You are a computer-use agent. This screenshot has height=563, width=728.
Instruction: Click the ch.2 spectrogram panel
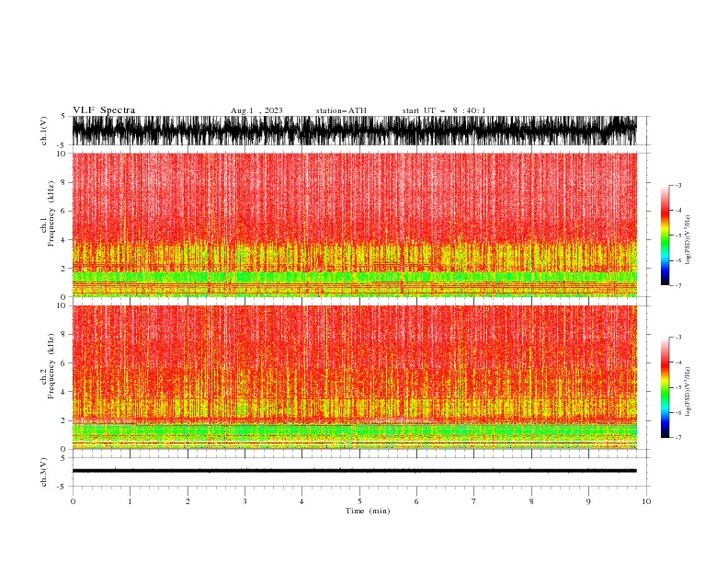coord(354,377)
